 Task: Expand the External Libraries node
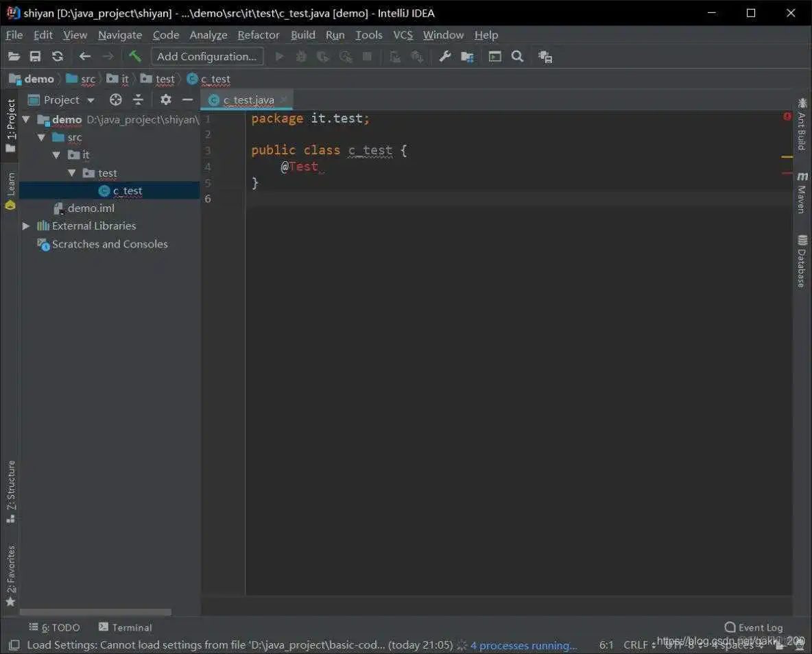coord(25,226)
